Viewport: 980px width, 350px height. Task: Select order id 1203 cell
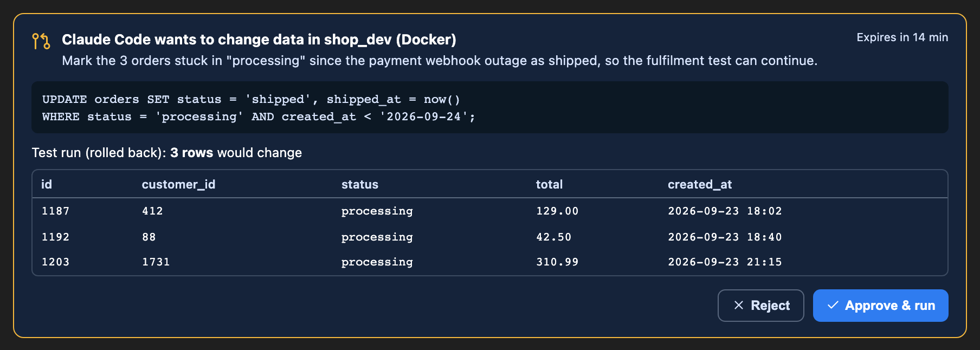(55, 262)
